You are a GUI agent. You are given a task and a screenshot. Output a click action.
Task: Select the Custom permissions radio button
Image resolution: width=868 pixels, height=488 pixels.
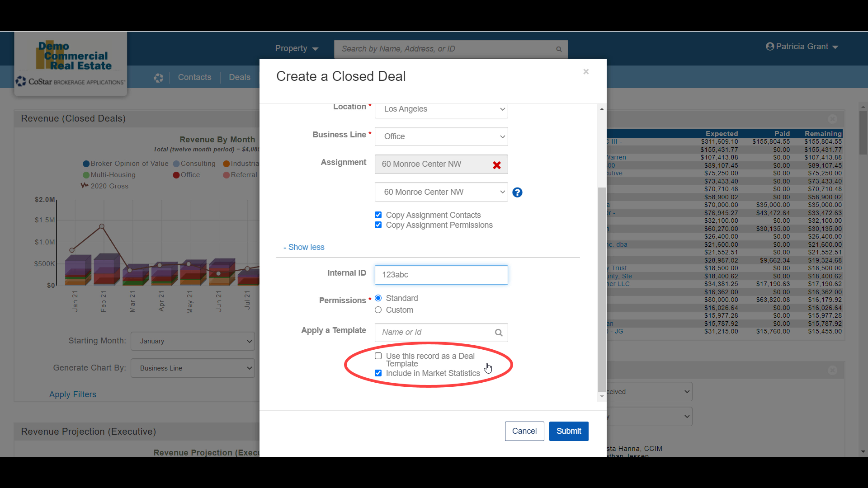coord(378,310)
